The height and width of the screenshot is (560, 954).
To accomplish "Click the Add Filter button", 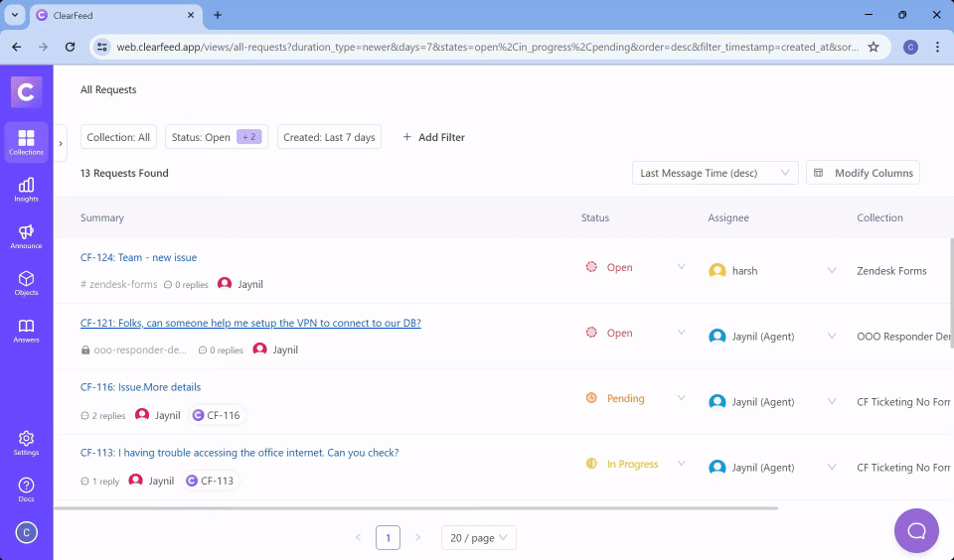I will tap(433, 137).
